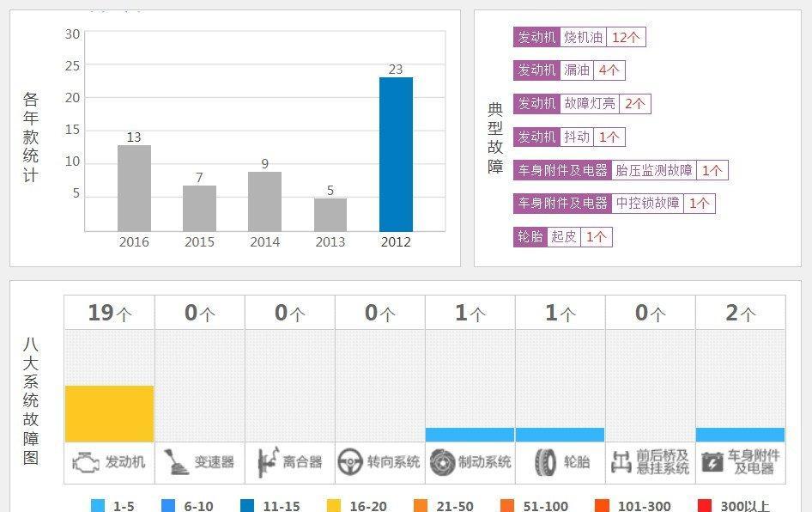812x512 pixels.
Task: Click the 起皮 tire fault tag
Action: (x=561, y=235)
